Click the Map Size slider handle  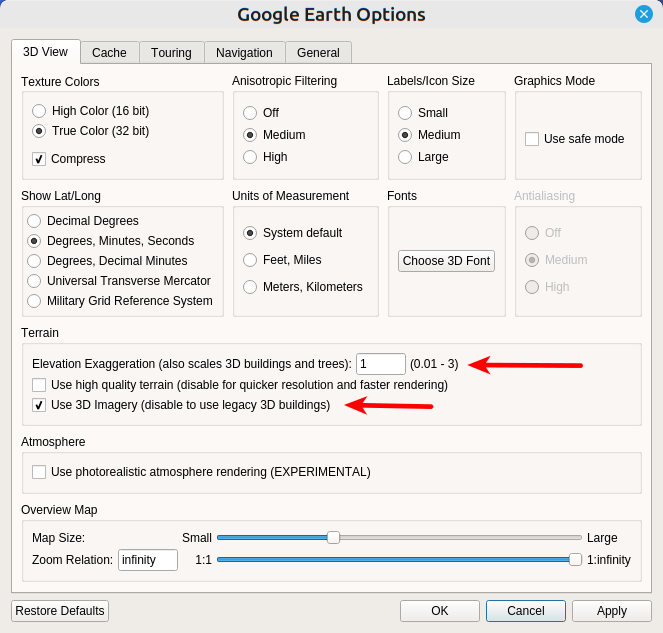[x=333, y=538]
